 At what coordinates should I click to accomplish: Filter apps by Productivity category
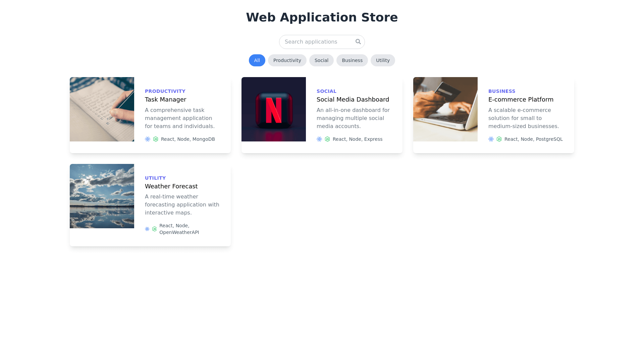[x=287, y=60]
